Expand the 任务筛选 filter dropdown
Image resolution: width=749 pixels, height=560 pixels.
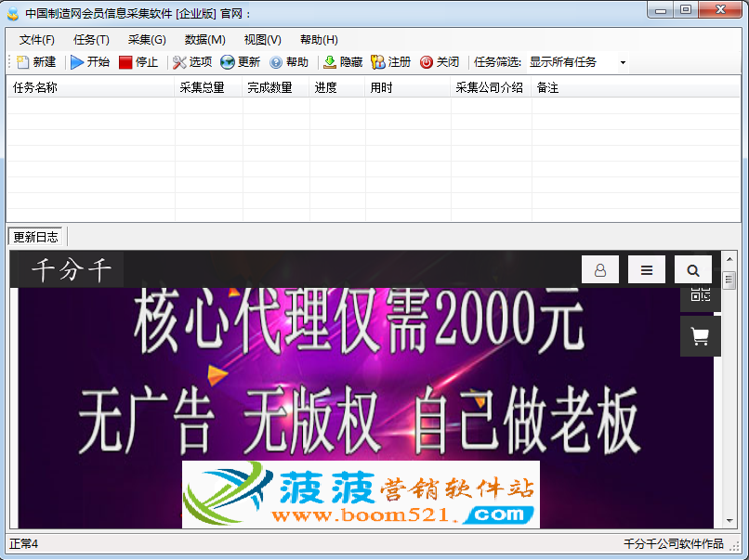623,62
